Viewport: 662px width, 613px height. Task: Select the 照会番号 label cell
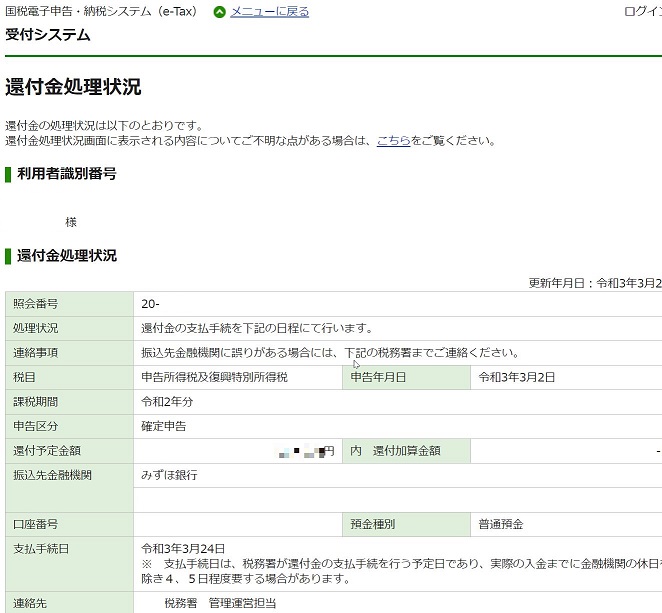coord(69,304)
